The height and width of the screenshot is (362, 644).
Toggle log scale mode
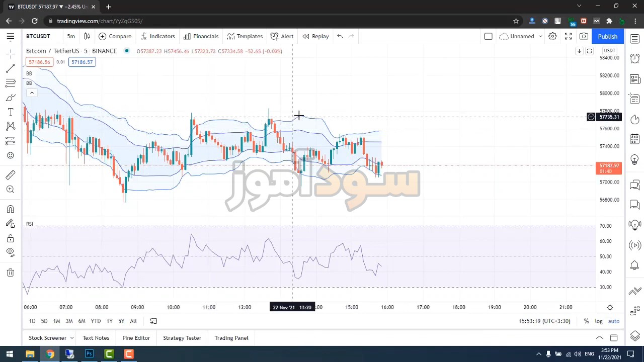click(x=599, y=321)
